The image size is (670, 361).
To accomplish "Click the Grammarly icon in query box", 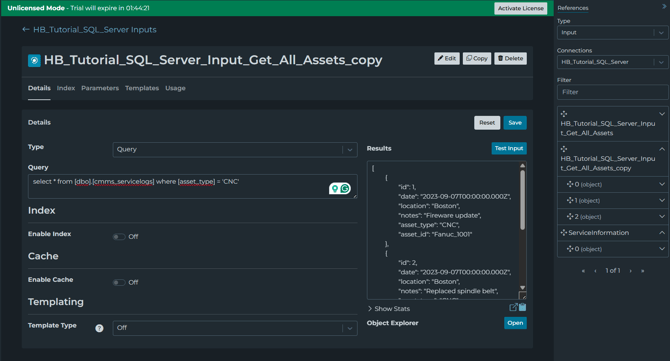I will 345,188.
